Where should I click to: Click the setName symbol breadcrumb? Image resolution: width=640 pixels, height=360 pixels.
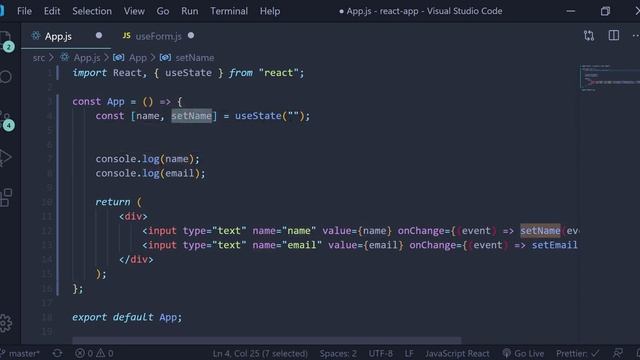coord(187,58)
